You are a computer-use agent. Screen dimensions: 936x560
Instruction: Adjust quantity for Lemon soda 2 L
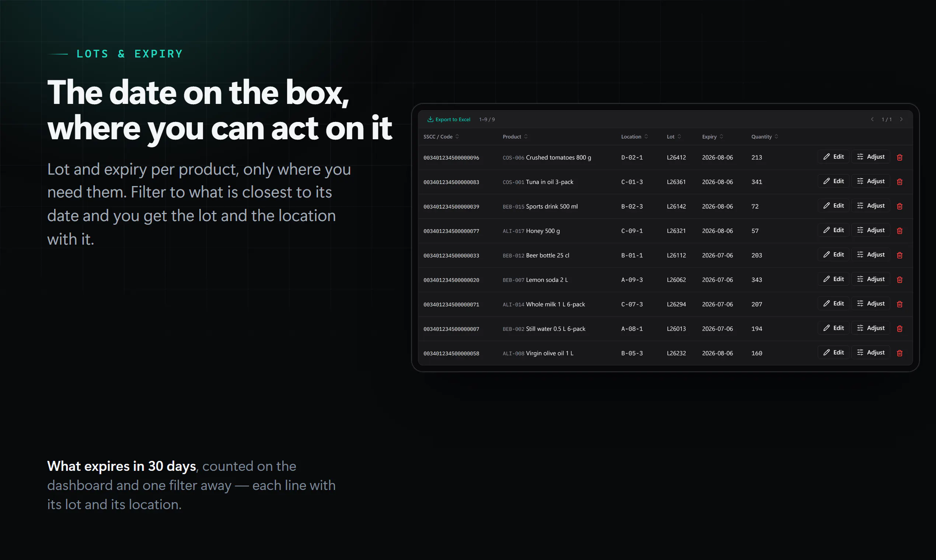pos(871,279)
